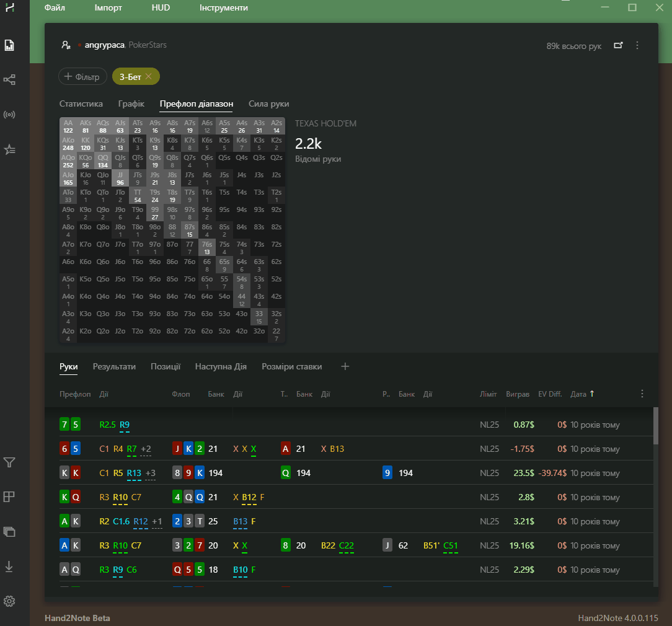The width and height of the screenshot is (672, 626).
Task: Select the KK cell showing 120
Action: click(86, 144)
